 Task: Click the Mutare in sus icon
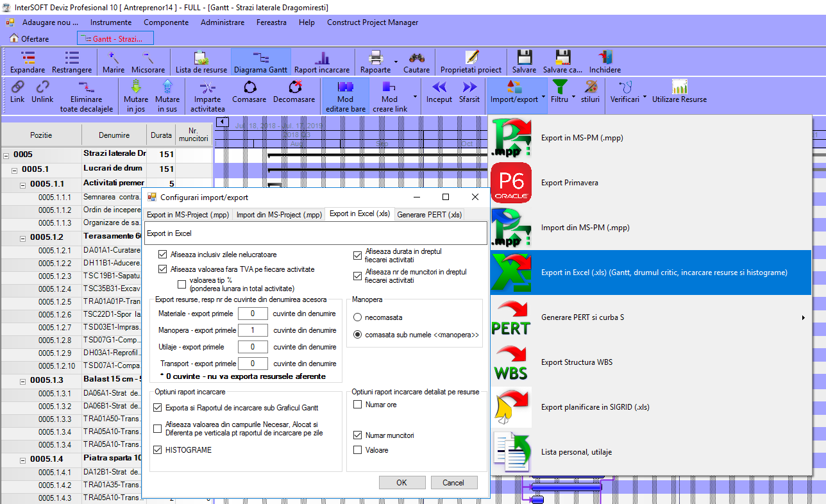click(167, 87)
